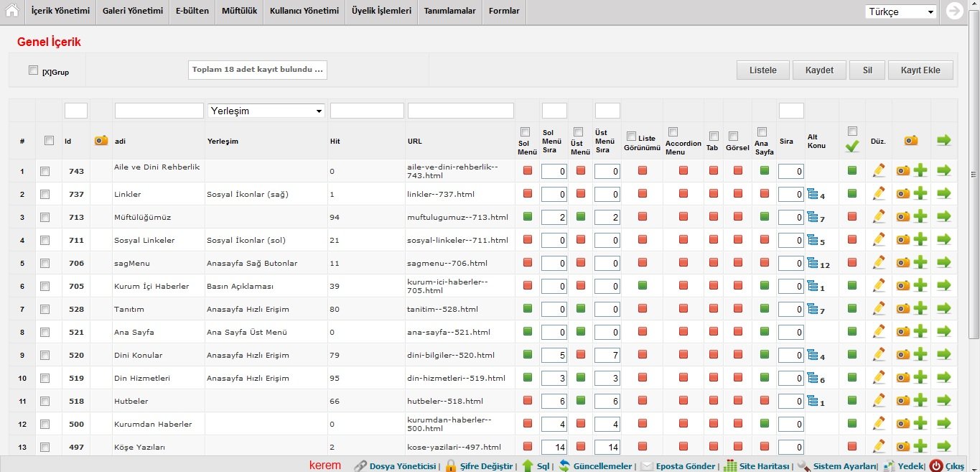Click the camera icon for Müftülüğümüz row
The image size is (980, 472).
tap(903, 217)
